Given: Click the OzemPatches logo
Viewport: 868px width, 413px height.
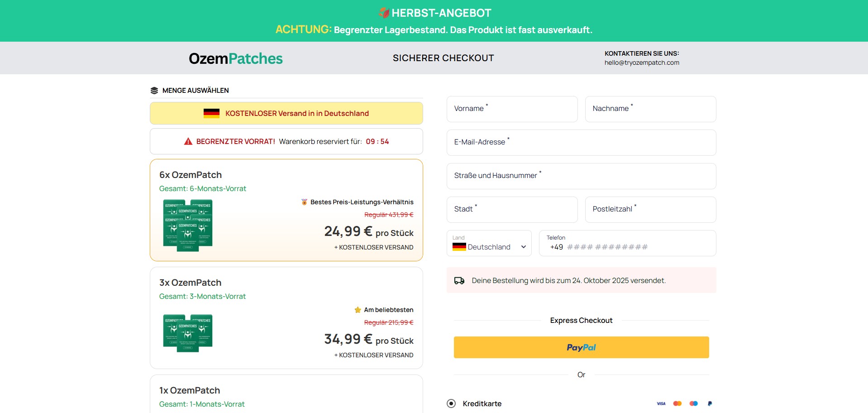Looking at the screenshot, I should coord(235,58).
